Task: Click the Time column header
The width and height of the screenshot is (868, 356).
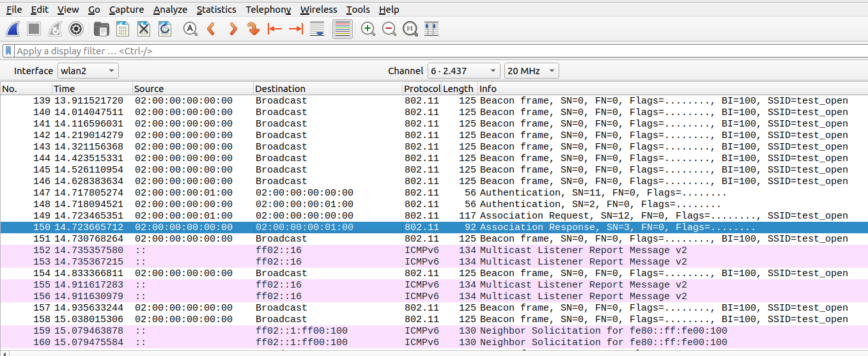Action: pyautogui.click(x=92, y=89)
